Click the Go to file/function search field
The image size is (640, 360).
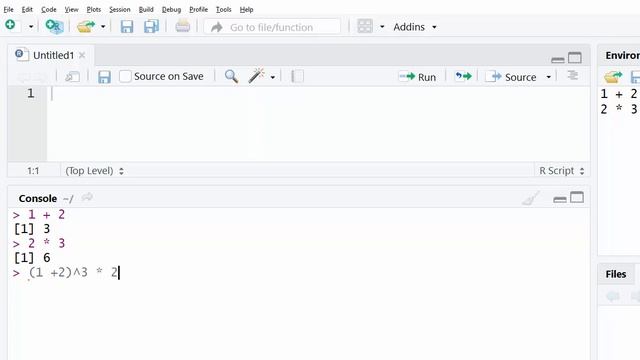272,27
